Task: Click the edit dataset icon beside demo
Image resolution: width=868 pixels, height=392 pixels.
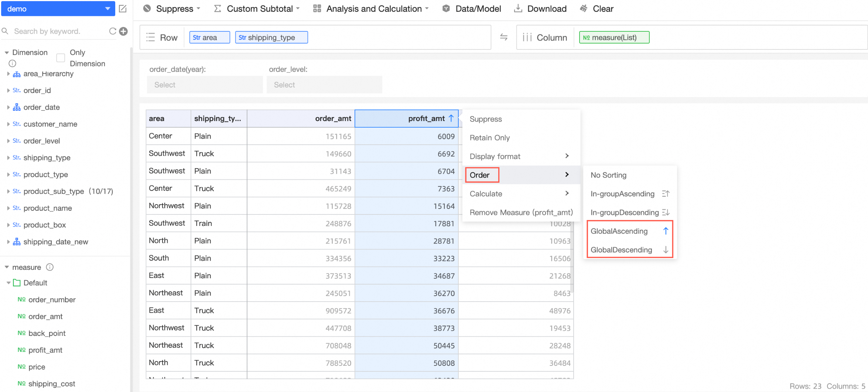Action: 123,8
